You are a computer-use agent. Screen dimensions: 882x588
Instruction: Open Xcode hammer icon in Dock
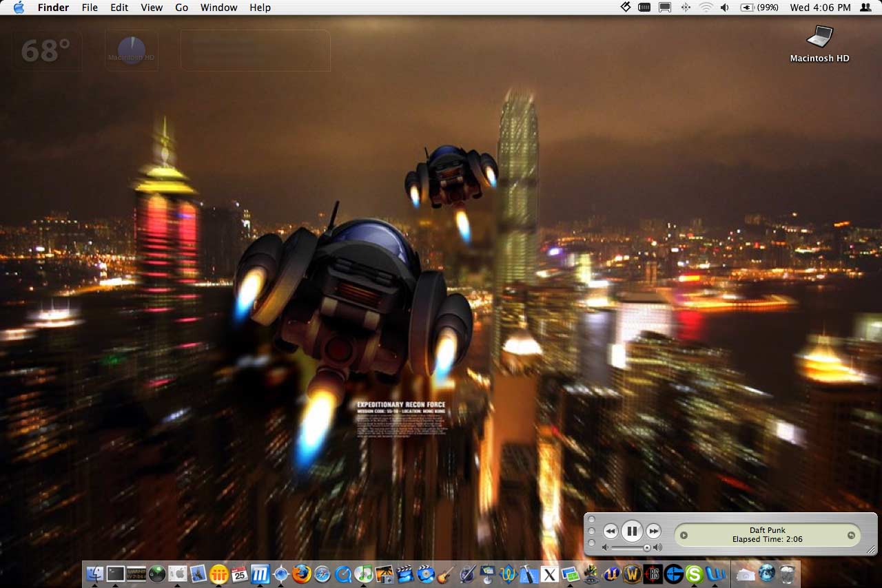pos(529,574)
